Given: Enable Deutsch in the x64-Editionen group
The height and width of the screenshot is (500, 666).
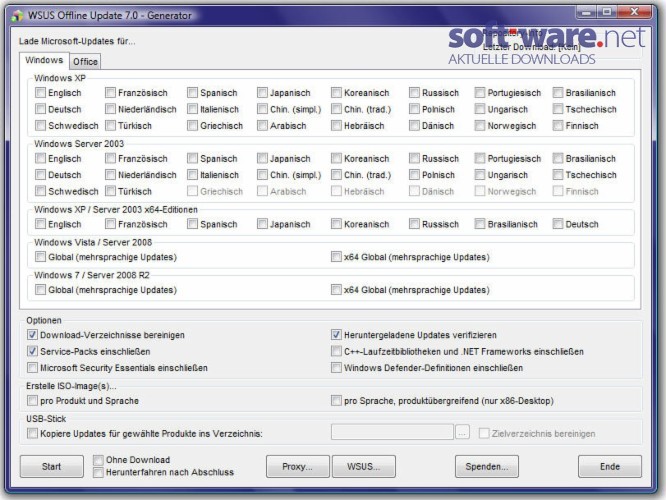Looking at the screenshot, I should (558, 224).
